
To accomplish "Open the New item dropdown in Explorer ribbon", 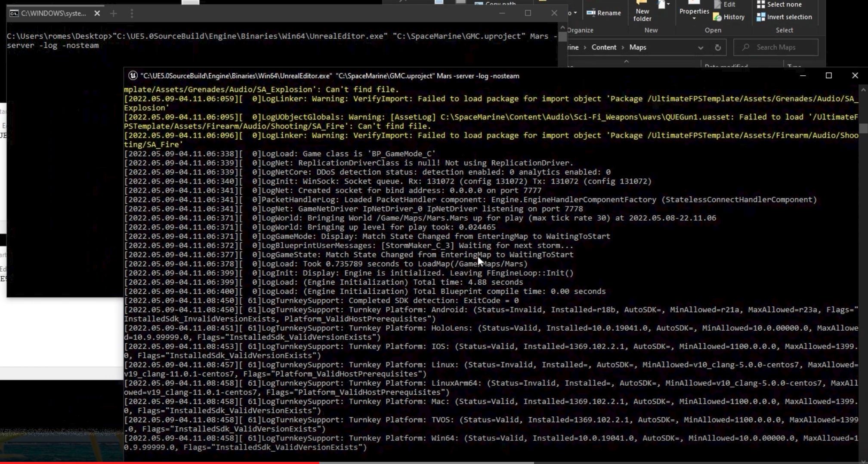I will 664,5.
